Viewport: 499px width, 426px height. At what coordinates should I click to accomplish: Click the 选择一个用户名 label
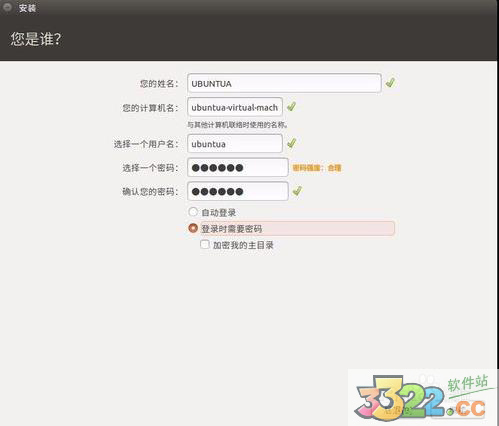click(x=146, y=144)
